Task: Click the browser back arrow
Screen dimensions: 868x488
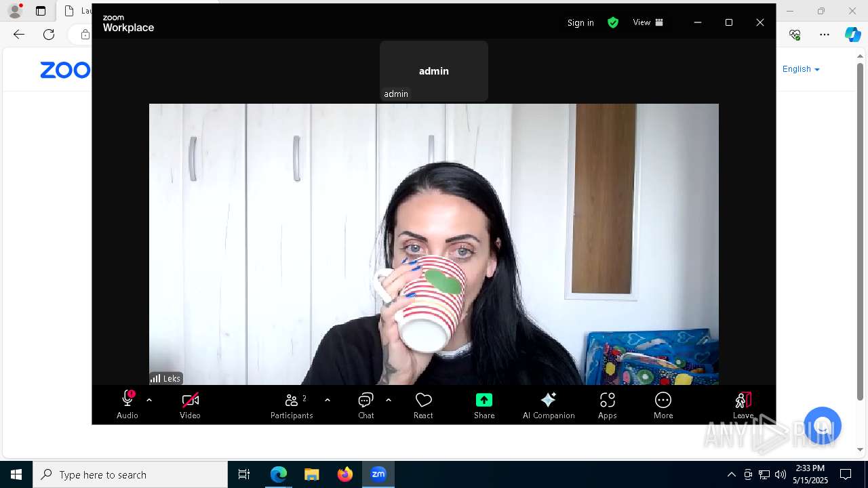Action: click(19, 35)
